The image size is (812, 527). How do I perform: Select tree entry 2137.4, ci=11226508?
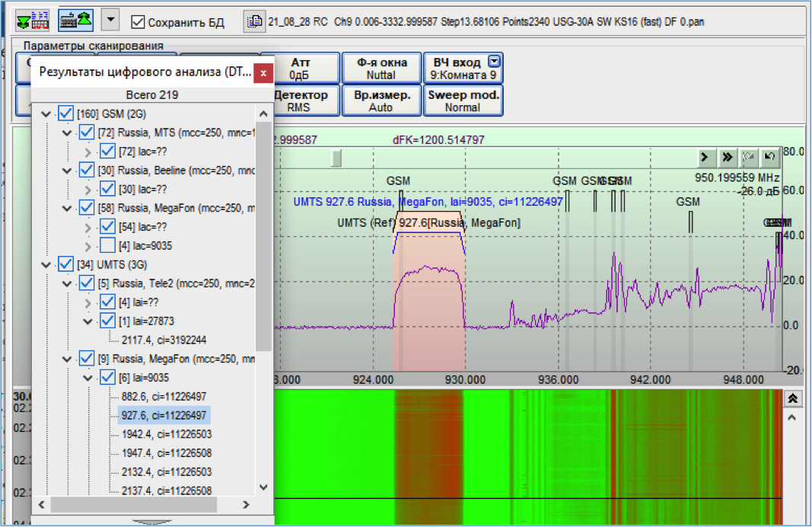[x=166, y=490]
